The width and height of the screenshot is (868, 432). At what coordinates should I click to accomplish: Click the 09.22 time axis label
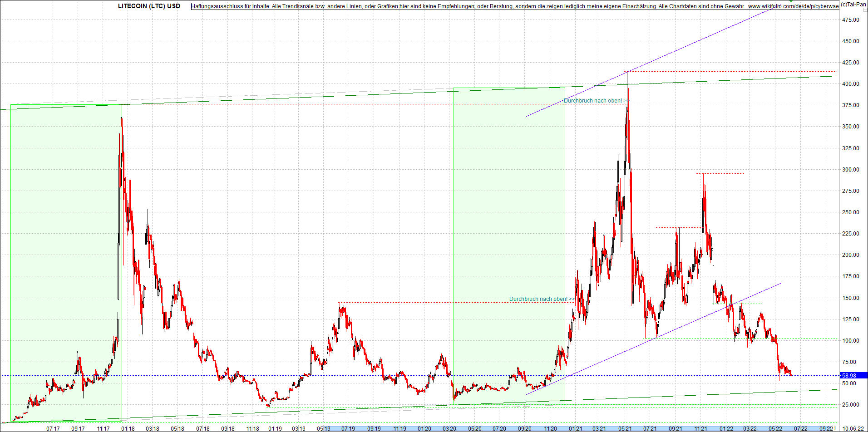[826, 429]
